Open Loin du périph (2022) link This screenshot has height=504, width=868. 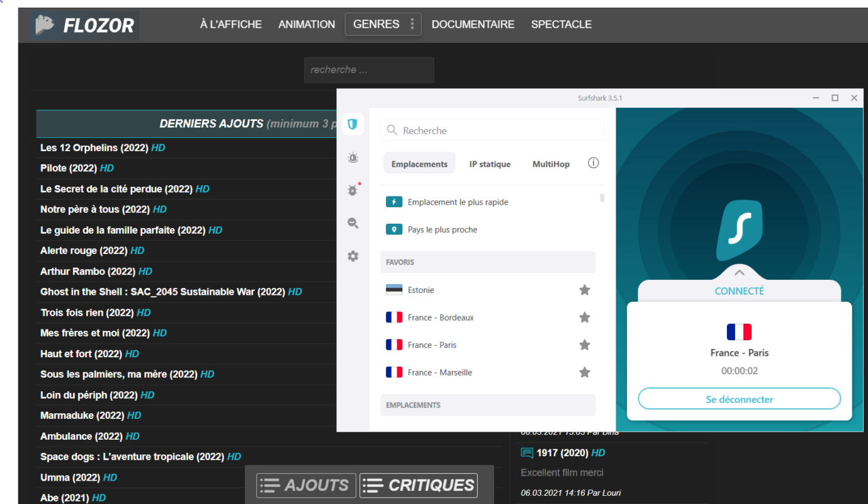(x=97, y=395)
